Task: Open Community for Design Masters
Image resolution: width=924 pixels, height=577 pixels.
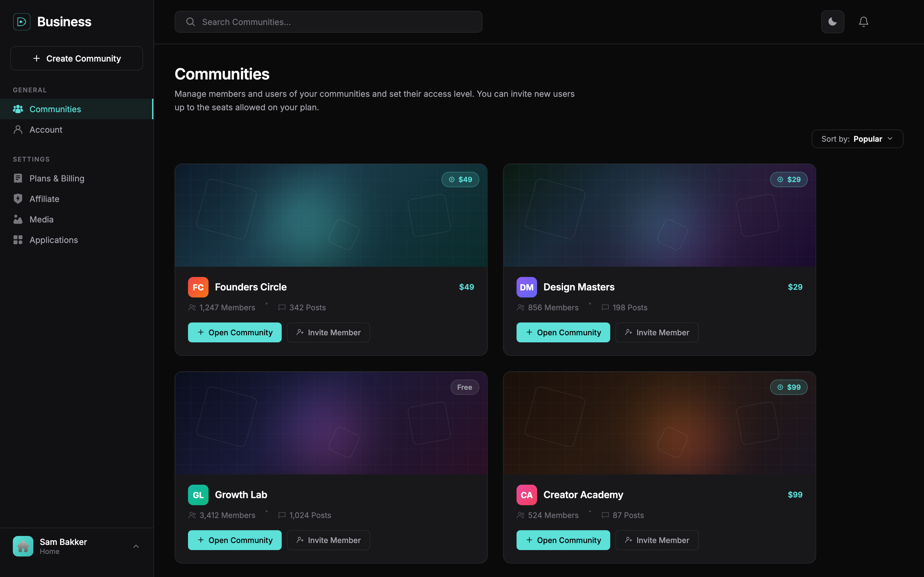Action: click(563, 332)
